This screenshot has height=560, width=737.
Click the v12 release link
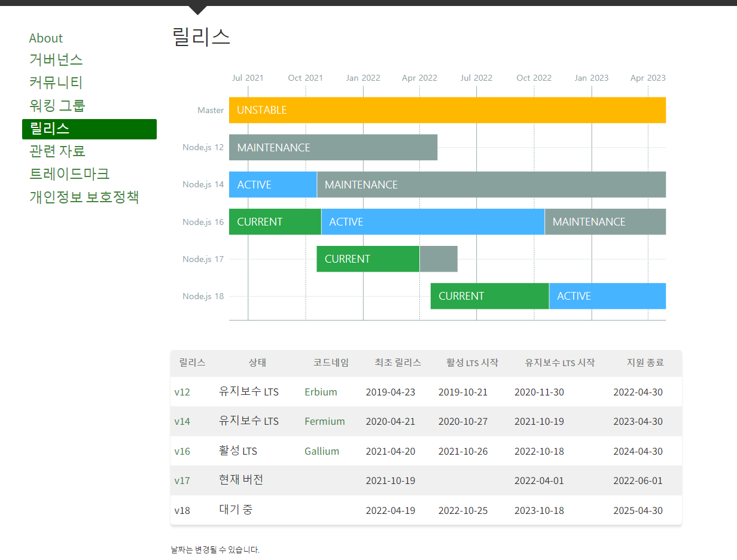coord(182,392)
